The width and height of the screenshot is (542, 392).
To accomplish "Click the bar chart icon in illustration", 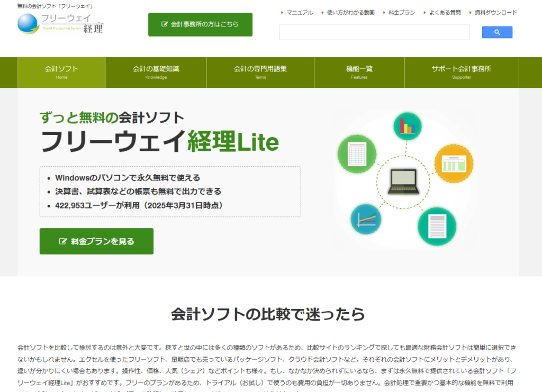I will tap(408, 126).
